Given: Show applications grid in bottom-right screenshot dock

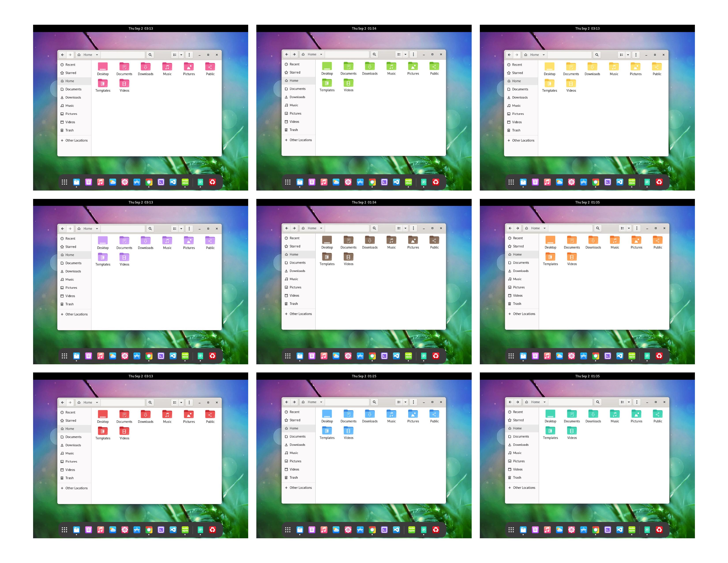Looking at the screenshot, I should (x=511, y=530).
